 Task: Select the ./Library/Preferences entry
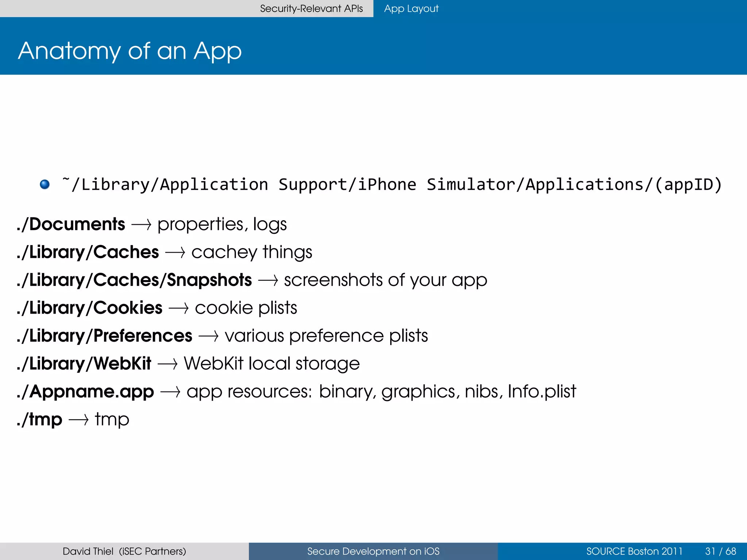104,336
